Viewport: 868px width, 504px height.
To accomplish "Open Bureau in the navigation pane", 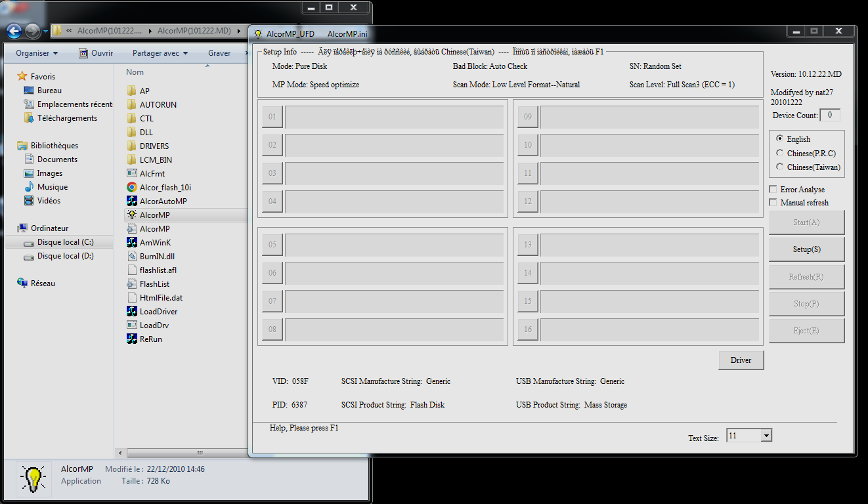I will coord(49,90).
